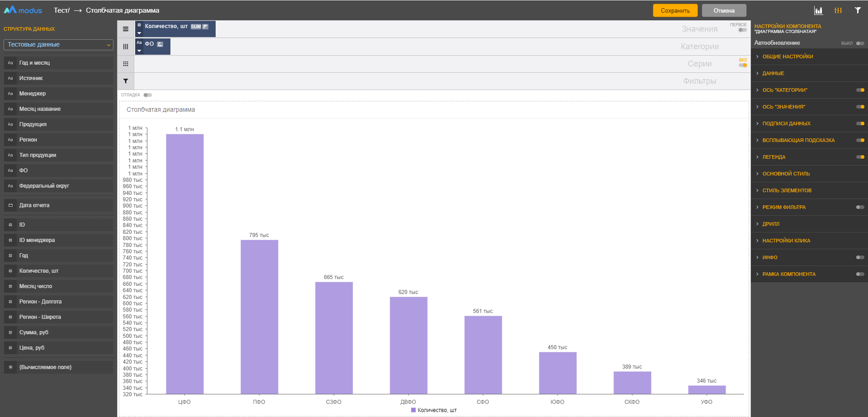Click the Отмена button
The height and width of the screenshot is (417, 868).
coord(724,10)
